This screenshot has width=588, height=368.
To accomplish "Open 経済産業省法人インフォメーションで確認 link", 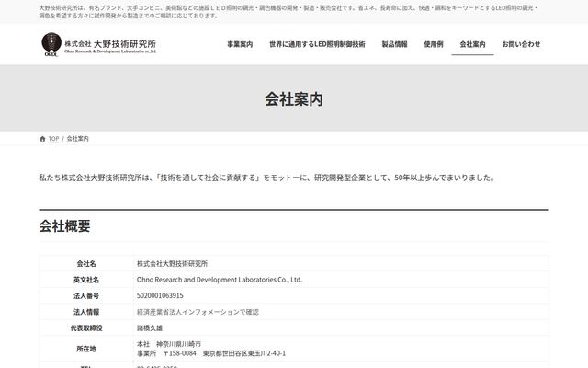I will 198,312.
